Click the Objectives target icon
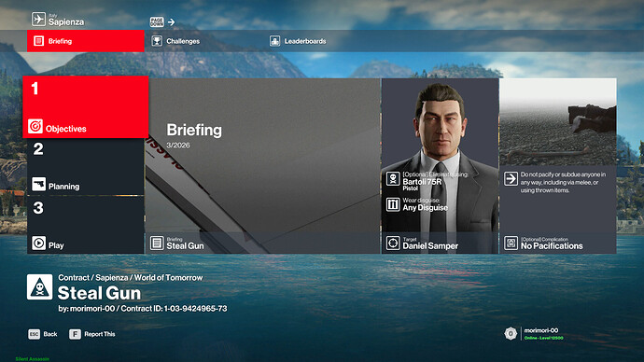644x362 pixels. click(x=35, y=126)
